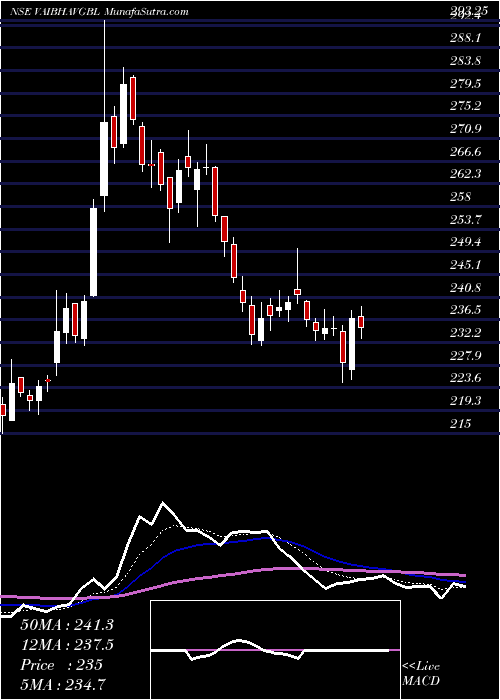Click the 283.8 price axis label
The image size is (500, 700).
click(x=465, y=61)
